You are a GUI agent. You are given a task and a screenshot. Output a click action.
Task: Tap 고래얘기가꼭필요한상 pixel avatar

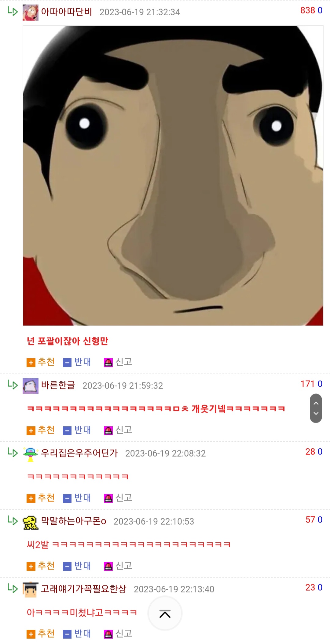[31, 590]
